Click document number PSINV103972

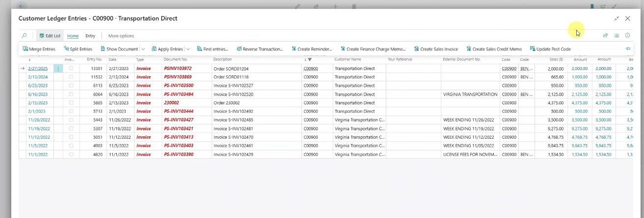point(178,69)
